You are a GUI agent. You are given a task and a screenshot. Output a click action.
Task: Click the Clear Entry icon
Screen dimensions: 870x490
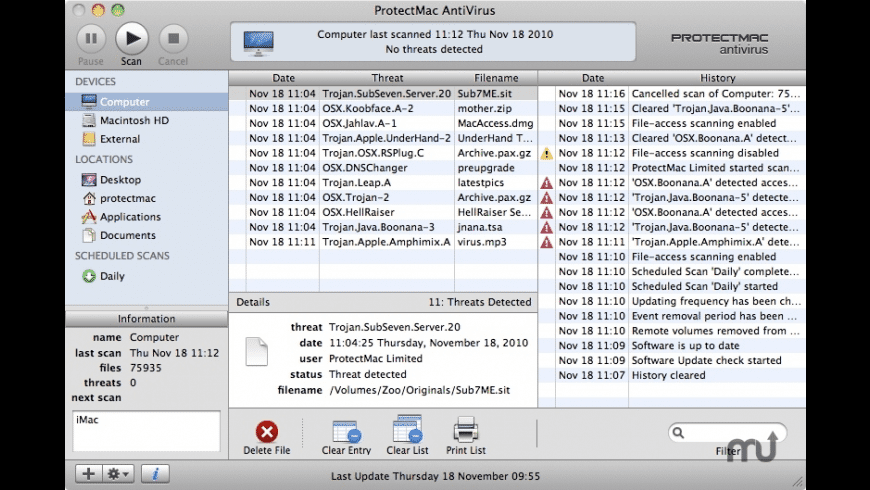[x=346, y=431]
